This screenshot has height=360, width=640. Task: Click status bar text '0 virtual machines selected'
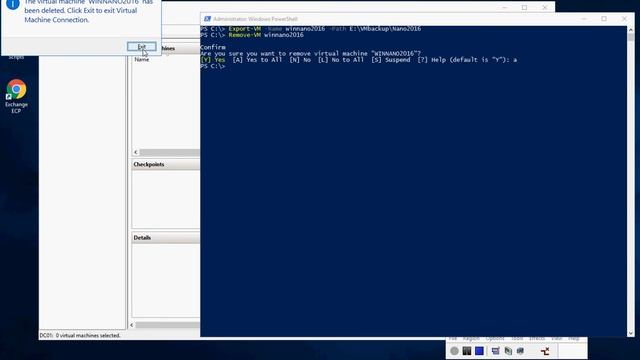pos(88,336)
